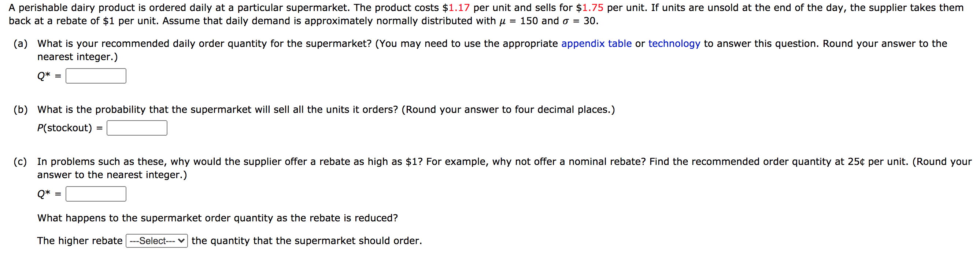Viewport: 980px width, 265px height.
Task: Click the dropdown chevron next to Select
Action: pos(181,241)
